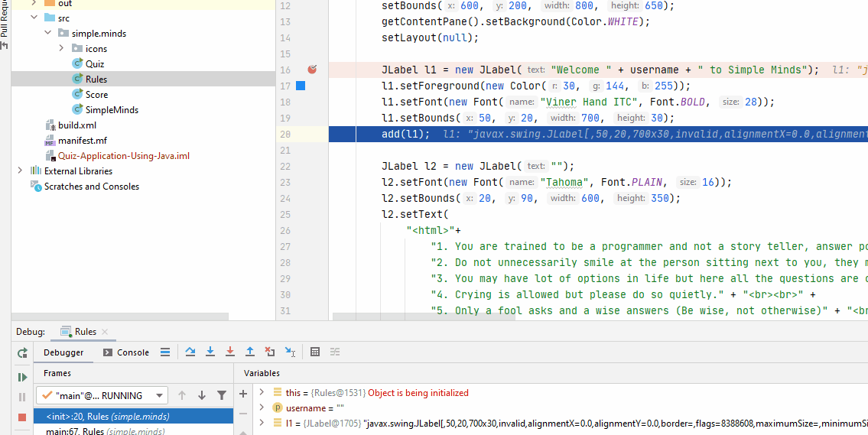Image resolution: width=868 pixels, height=435 pixels.
Task: Stop debugging with red square button
Action: coord(22,417)
